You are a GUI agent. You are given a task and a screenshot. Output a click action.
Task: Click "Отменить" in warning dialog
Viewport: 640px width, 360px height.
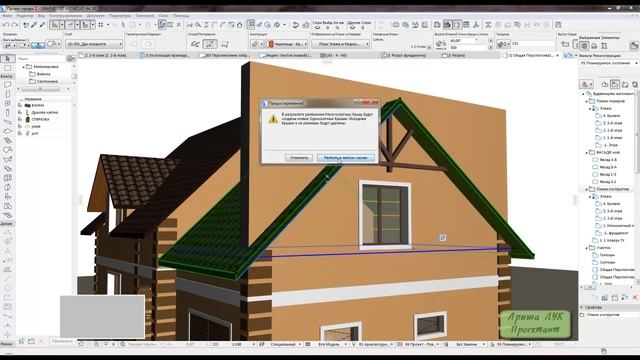(299, 158)
